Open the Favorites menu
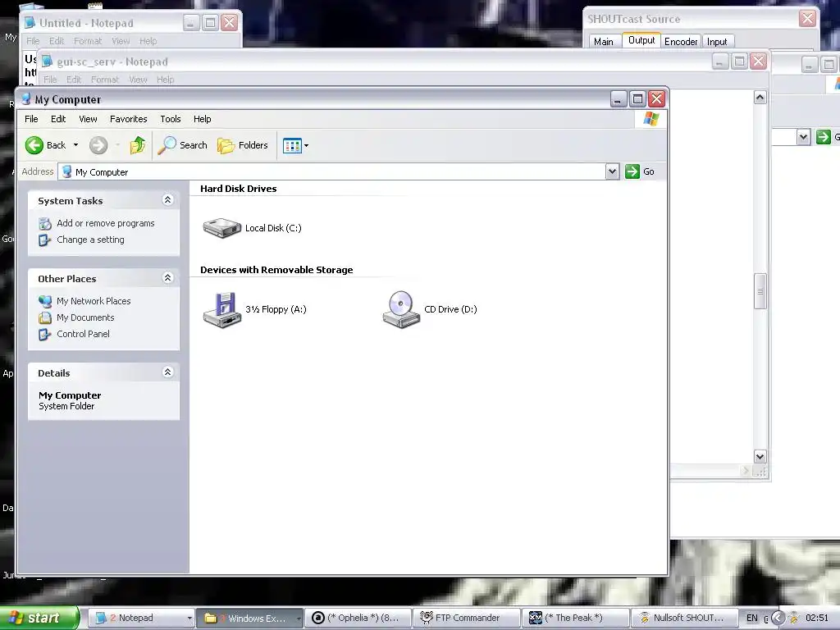 pyautogui.click(x=128, y=119)
